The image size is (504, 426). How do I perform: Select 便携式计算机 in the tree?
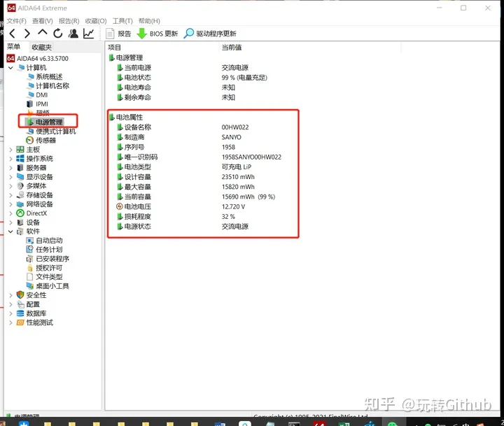[51, 132]
